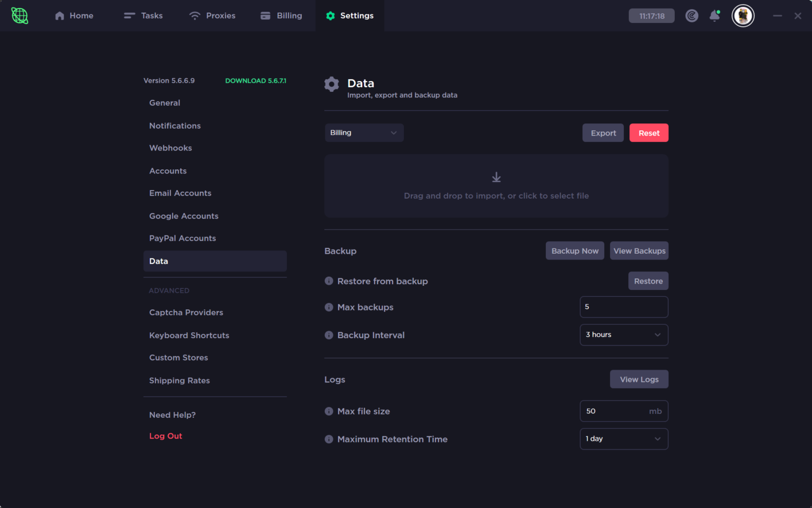Switch to the Tasks tab
The image size is (812, 508).
click(x=143, y=15)
